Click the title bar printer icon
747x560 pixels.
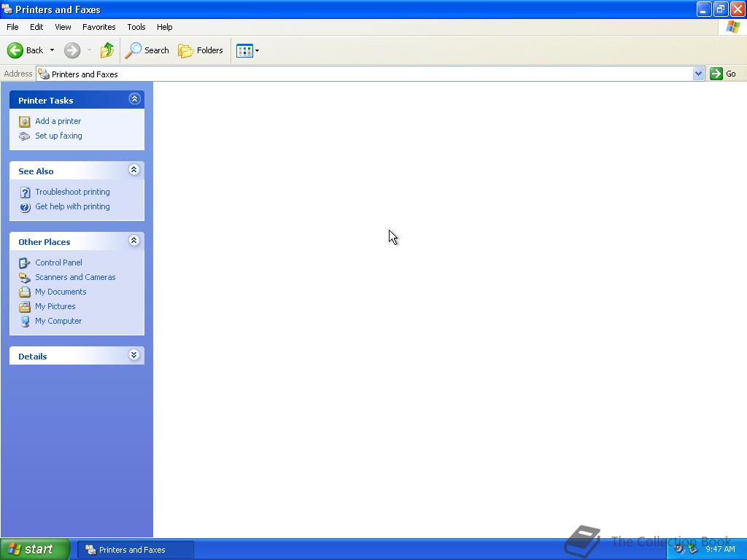(7, 9)
